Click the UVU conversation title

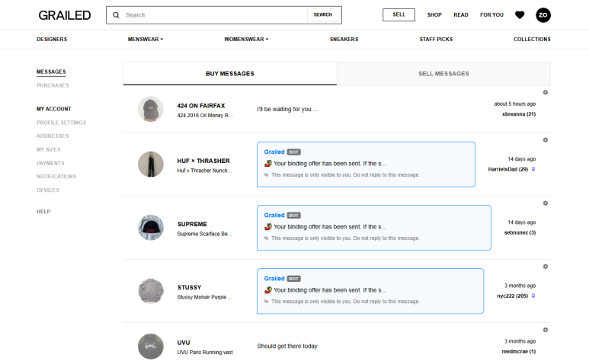[184, 343]
